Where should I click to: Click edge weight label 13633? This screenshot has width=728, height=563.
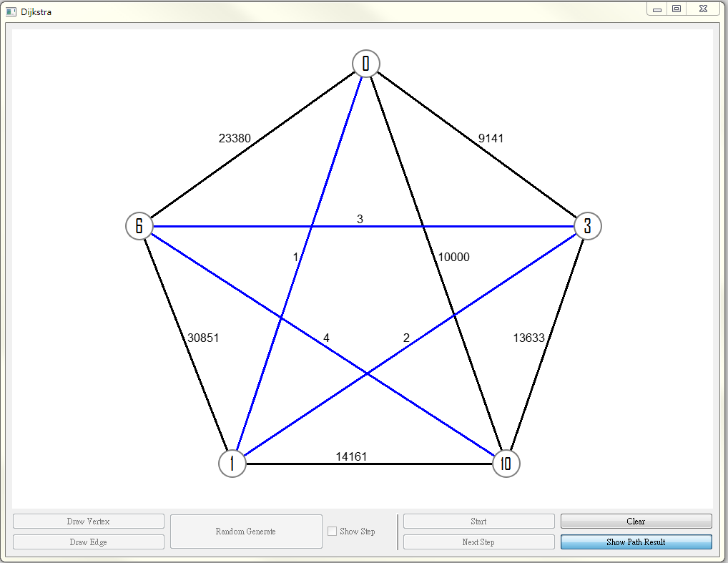pos(528,338)
